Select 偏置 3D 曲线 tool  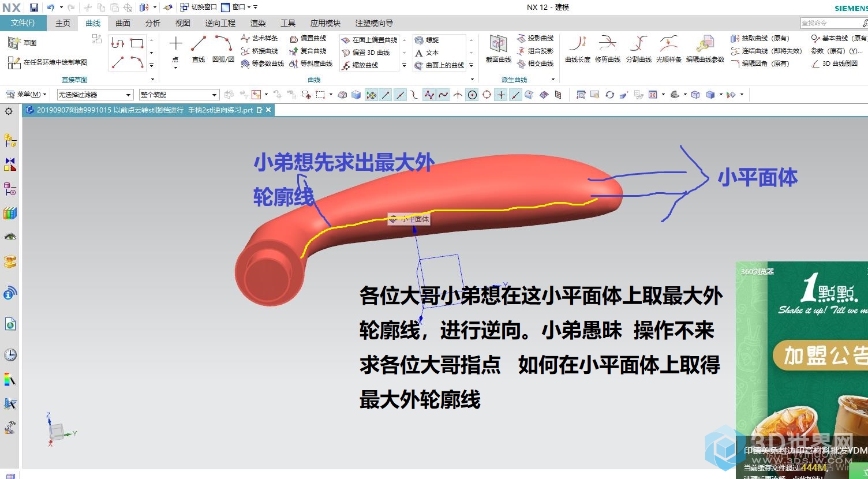tap(366, 53)
